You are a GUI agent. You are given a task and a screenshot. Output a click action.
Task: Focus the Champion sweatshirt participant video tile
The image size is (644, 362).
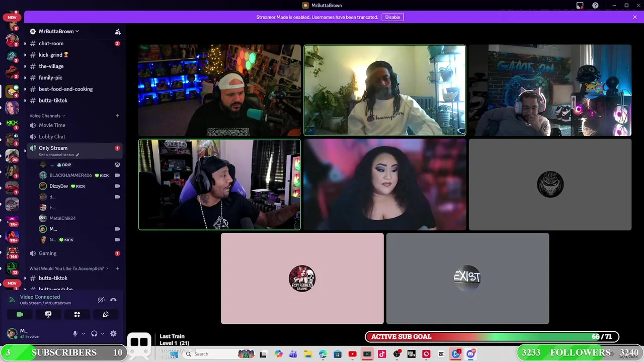[x=385, y=90]
